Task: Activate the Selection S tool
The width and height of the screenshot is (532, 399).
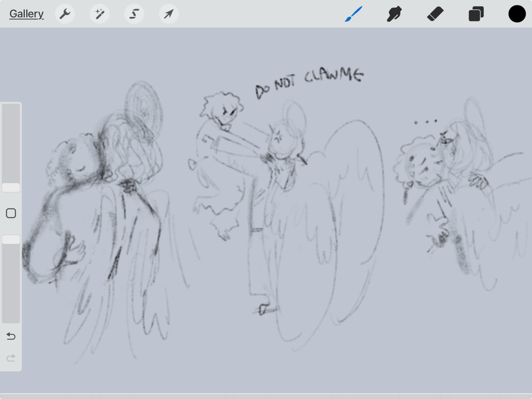Action: coord(134,14)
